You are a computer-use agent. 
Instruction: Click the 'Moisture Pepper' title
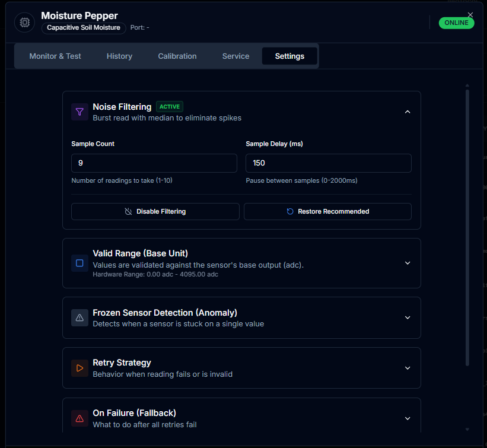point(79,15)
